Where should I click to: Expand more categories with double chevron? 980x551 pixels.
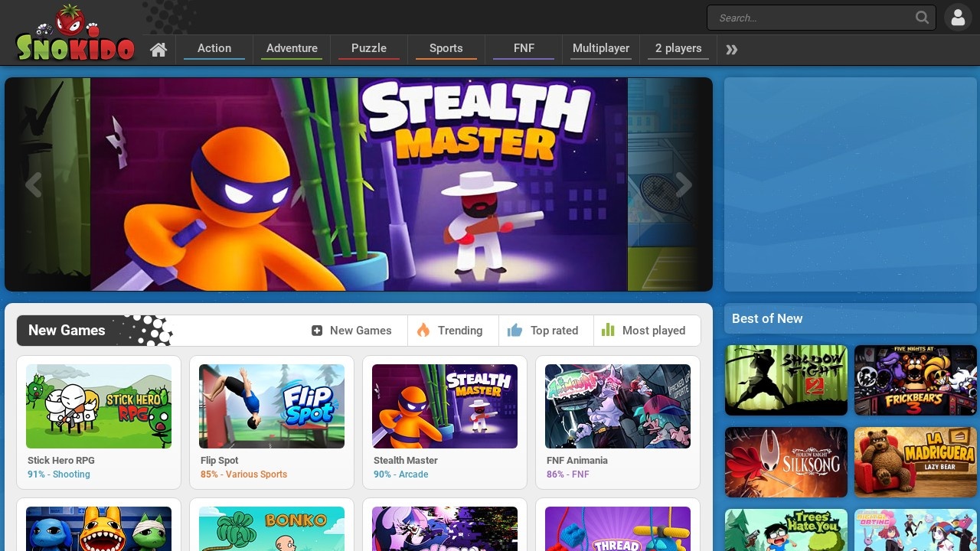pos(732,50)
